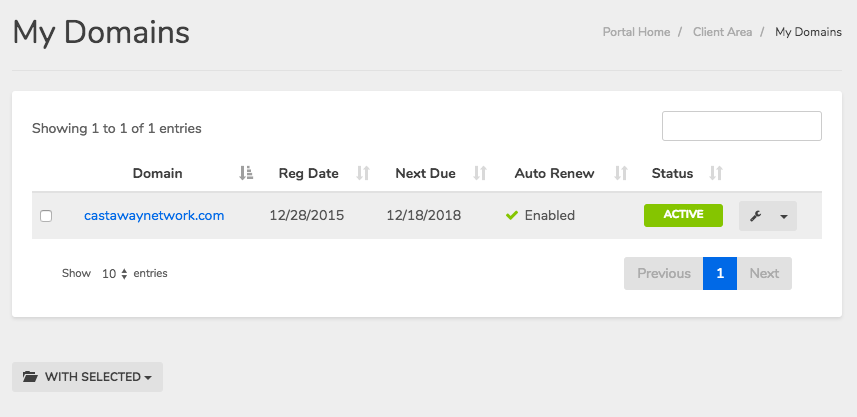857x417 pixels.
Task: Click the Status column sort arrows icon
Action: [715, 173]
